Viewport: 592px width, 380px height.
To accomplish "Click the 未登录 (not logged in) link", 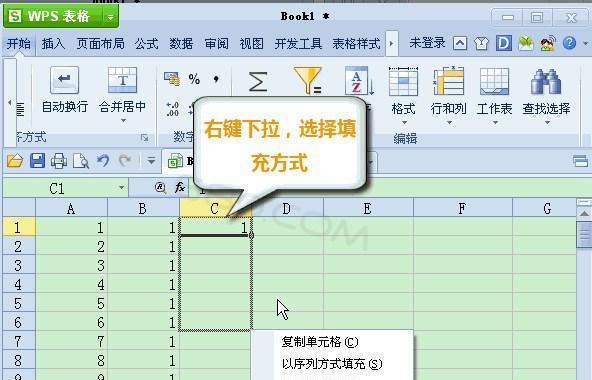I will click(x=427, y=43).
